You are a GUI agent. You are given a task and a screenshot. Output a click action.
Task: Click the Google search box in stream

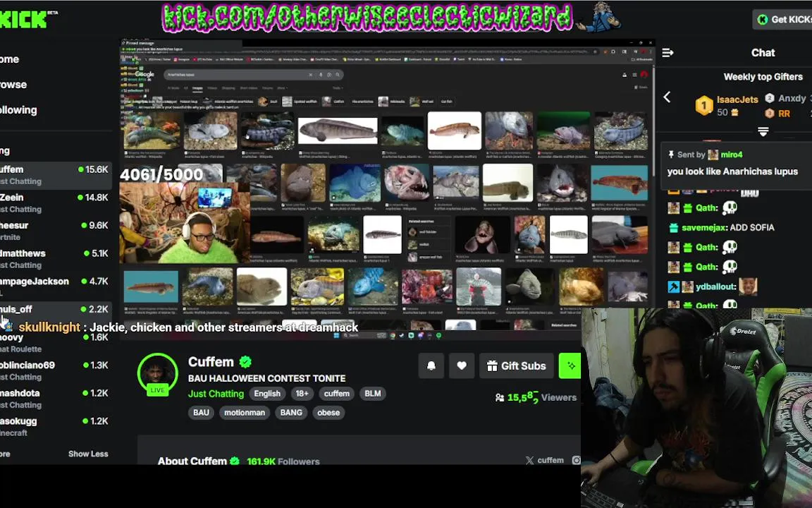[253, 75]
